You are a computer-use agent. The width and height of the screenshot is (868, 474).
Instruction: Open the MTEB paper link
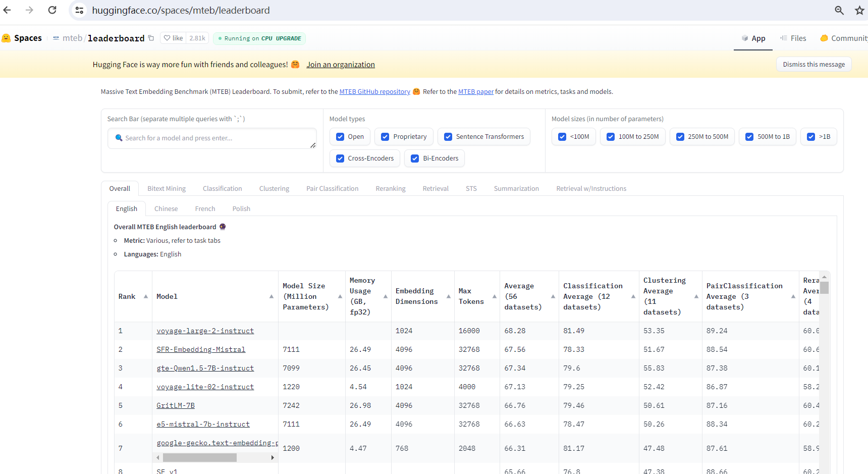476,91
